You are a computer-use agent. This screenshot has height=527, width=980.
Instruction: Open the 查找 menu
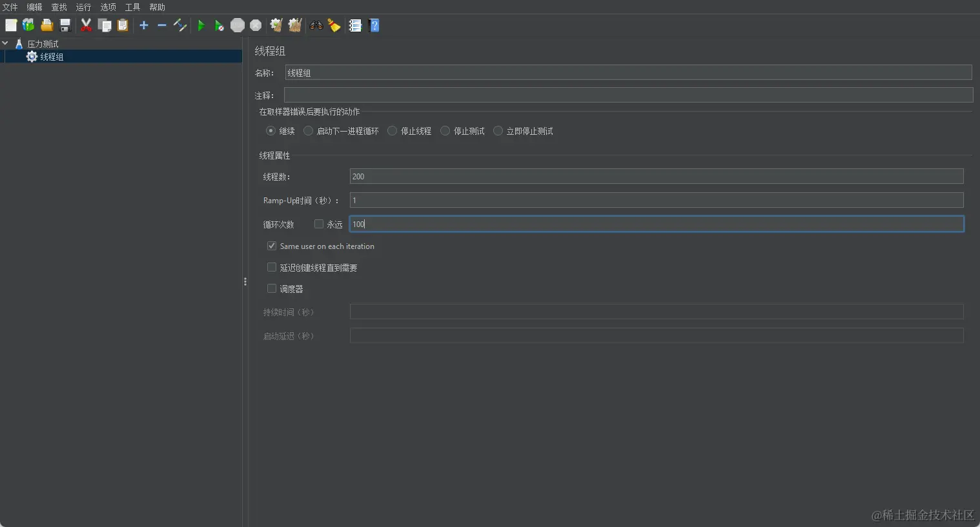point(59,7)
